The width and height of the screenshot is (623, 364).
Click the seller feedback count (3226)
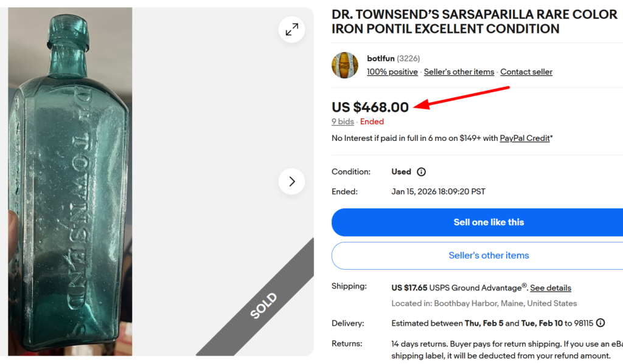(x=408, y=58)
